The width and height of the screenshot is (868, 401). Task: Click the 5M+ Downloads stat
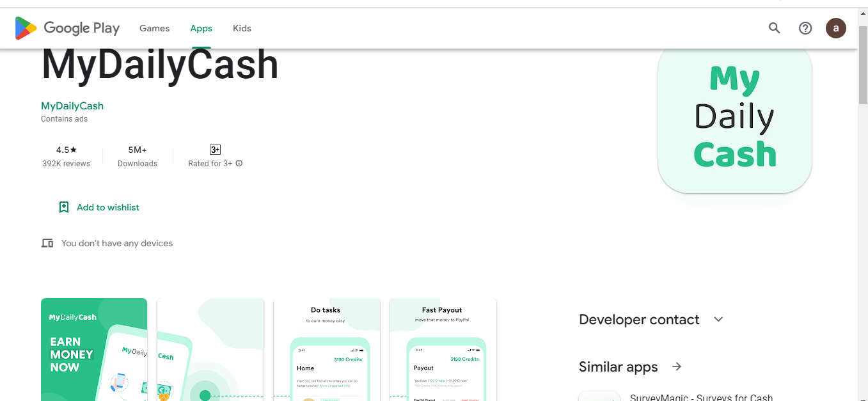tap(138, 156)
